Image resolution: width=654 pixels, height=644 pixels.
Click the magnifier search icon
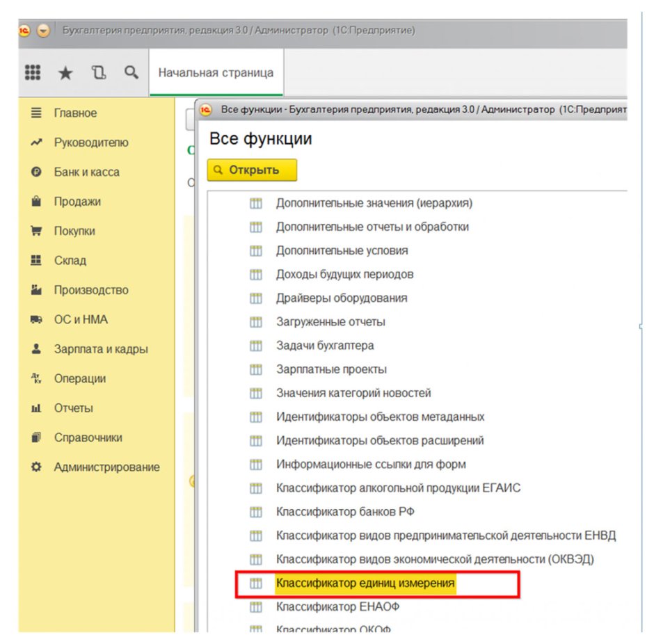[131, 72]
